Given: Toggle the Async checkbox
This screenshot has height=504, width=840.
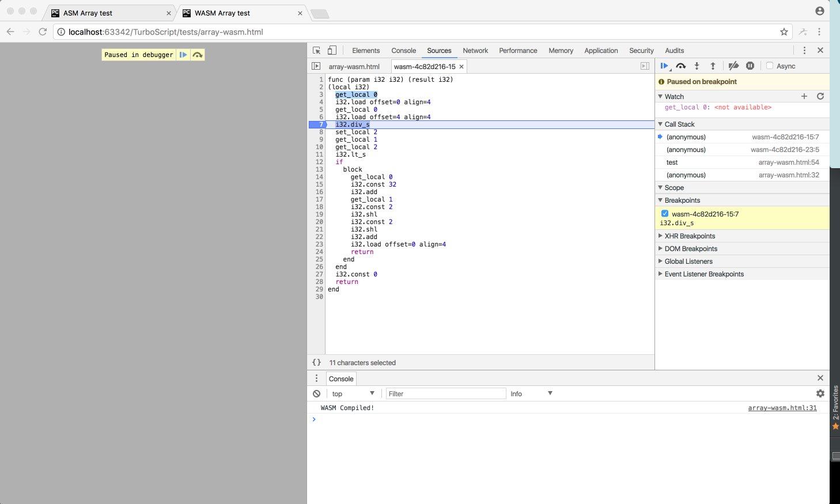Looking at the screenshot, I should coord(769,66).
